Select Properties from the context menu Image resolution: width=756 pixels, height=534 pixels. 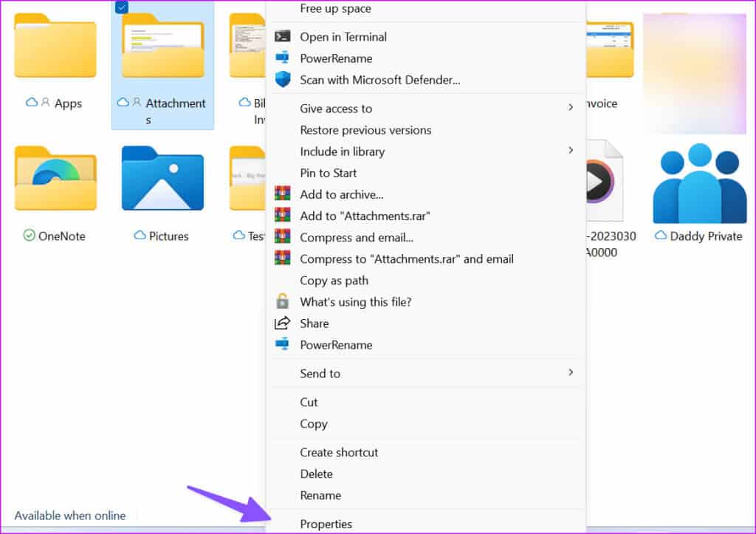[x=326, y=524]
